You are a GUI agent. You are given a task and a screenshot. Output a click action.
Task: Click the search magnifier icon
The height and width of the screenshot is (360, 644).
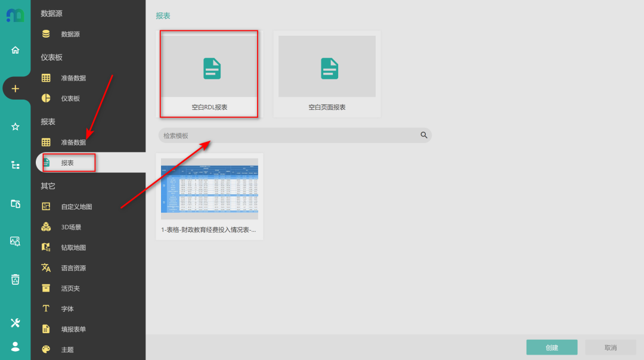click(x=424, y=135)
